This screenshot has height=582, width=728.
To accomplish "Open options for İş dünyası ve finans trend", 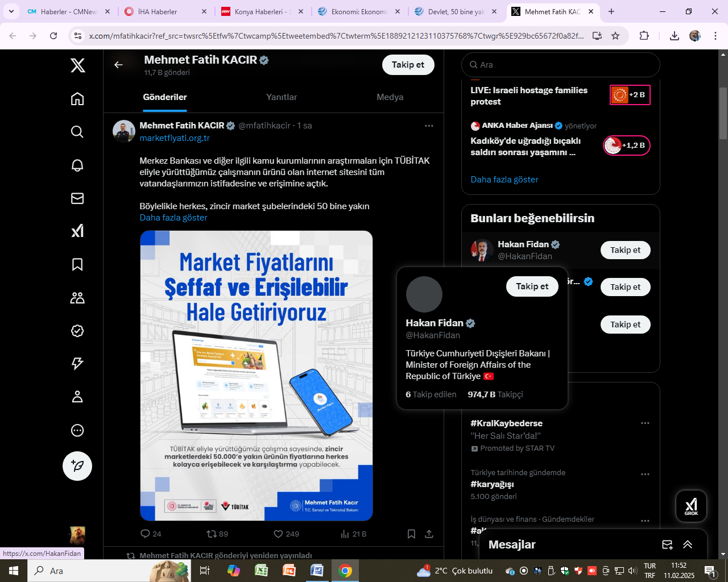I will coord(645,521).
